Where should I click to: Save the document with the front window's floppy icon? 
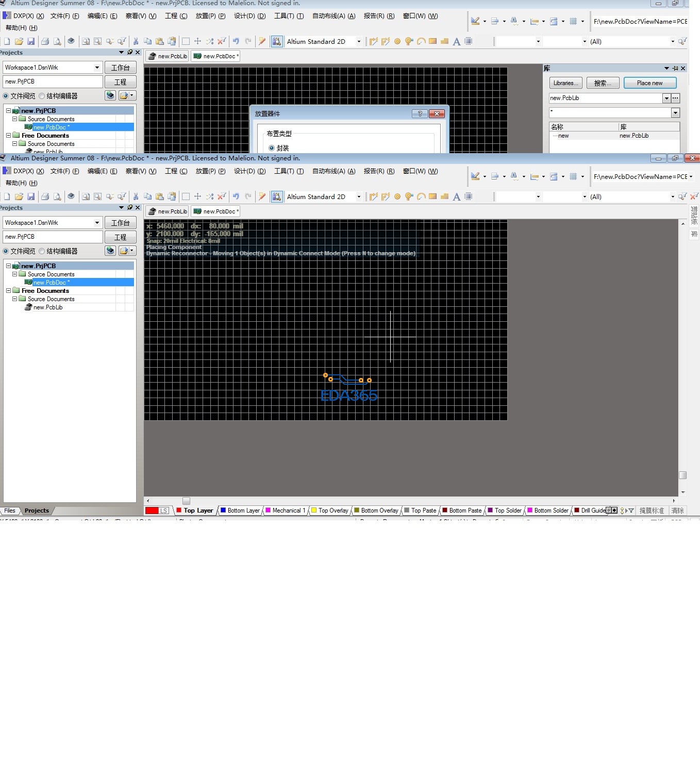[x=31, y=196]
